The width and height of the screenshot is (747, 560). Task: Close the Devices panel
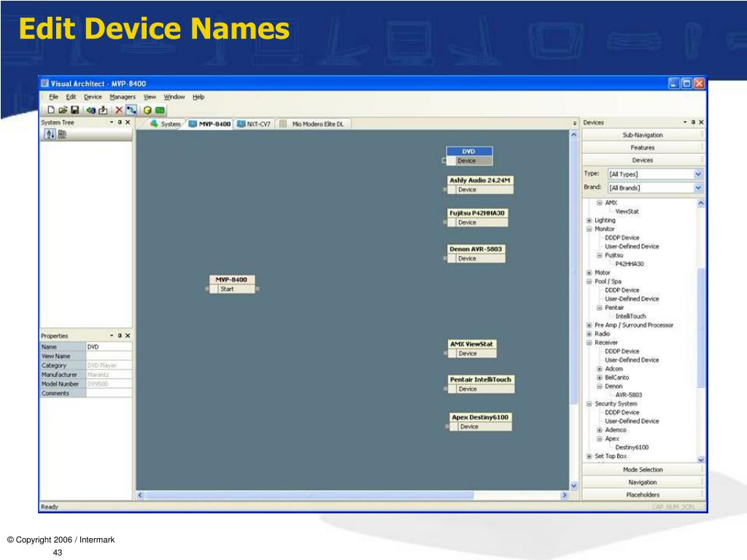coord(701,122)
